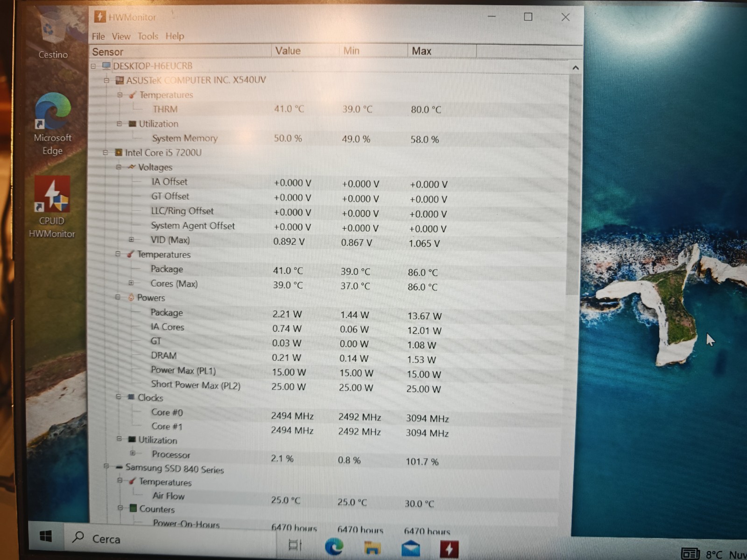Collapse the Intel Core i5 7200U node
Viewport: 747px width, 560px height.
pos(106,153)
